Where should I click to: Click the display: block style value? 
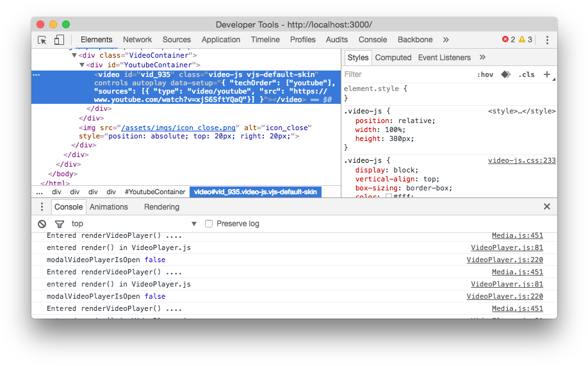coord(405,171)
